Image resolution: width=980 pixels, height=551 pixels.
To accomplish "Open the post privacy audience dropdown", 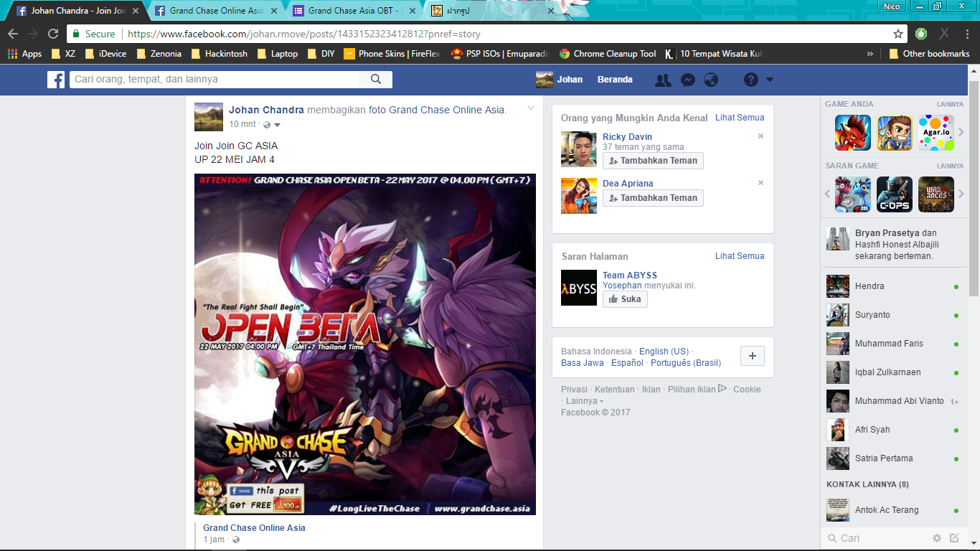I will pyautogui.click(x=272, y=125).
